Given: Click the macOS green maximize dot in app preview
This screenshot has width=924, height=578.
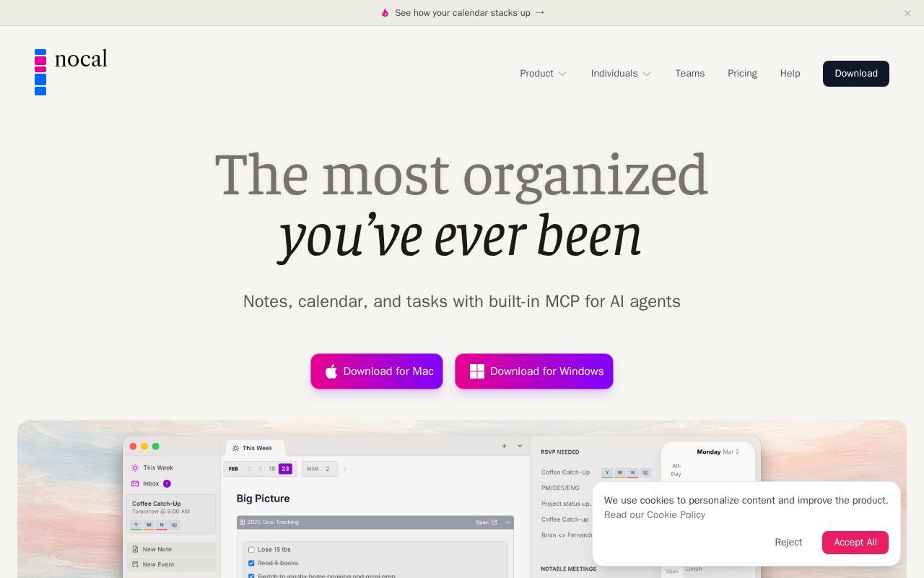Looking at the screenshot, I should click(155, 447).
